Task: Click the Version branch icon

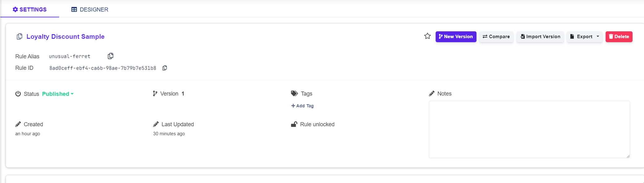Action: coord(155,94)
